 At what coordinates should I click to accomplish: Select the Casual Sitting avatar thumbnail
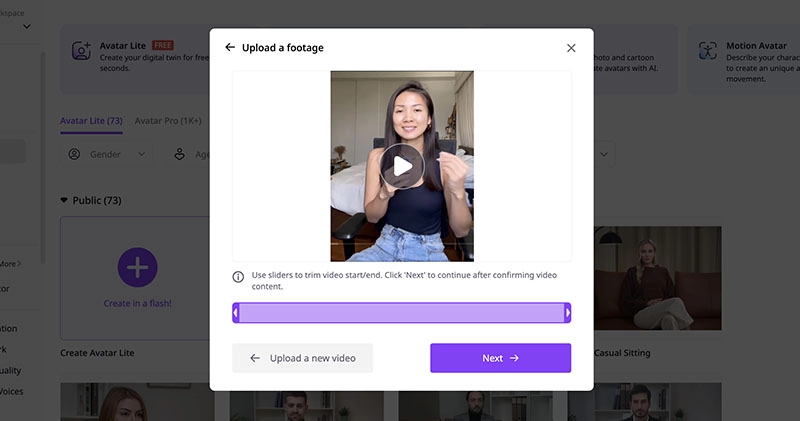pyautogui.click(x=658, y=278)
